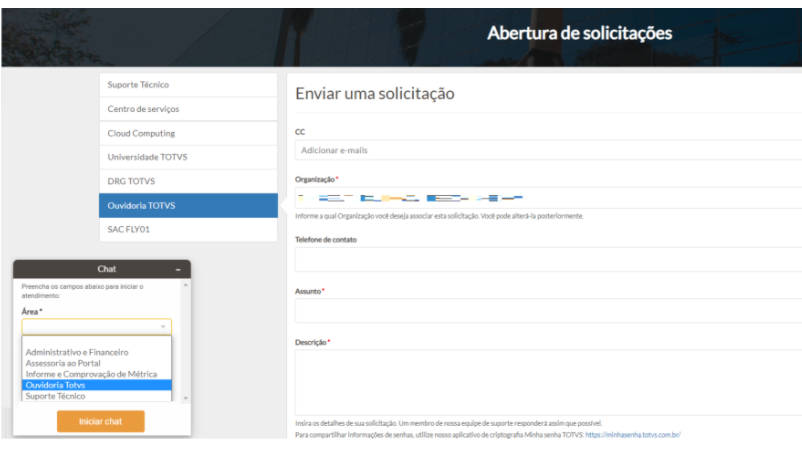Select DRG TOTVS menu item
The width and height of the screenshot is (802, 462).
188,181
